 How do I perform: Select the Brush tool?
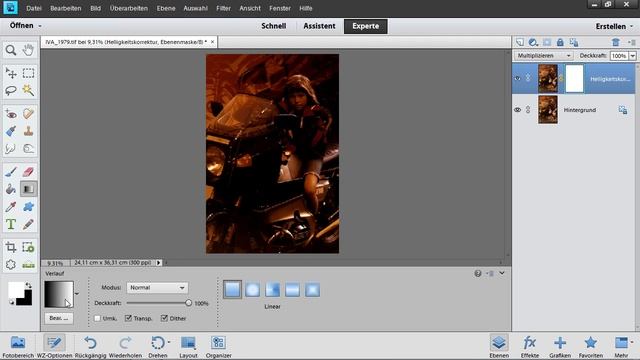11,172
